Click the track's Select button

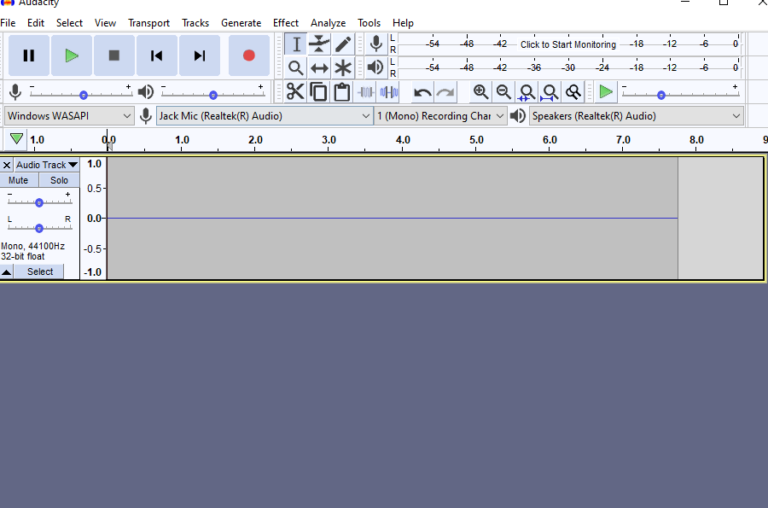pyautogui.click(x=40, y=272)
